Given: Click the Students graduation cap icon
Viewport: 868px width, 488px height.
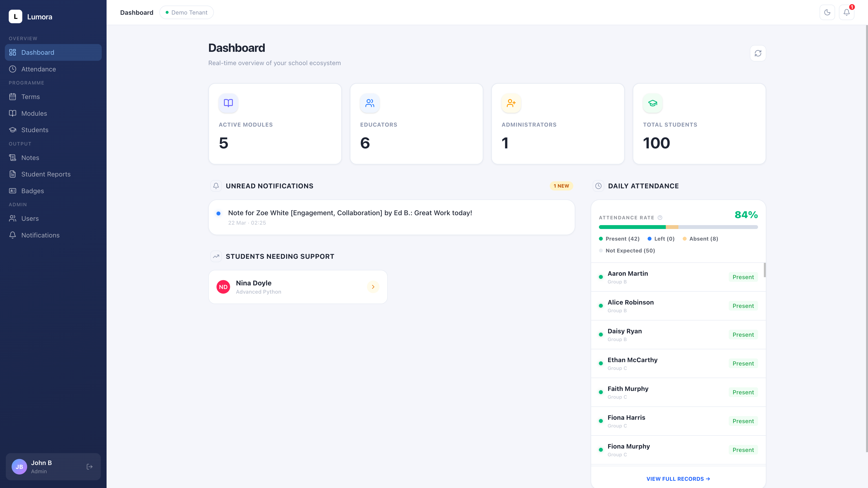Looking at the screenshot, I should tap(12, 130).
